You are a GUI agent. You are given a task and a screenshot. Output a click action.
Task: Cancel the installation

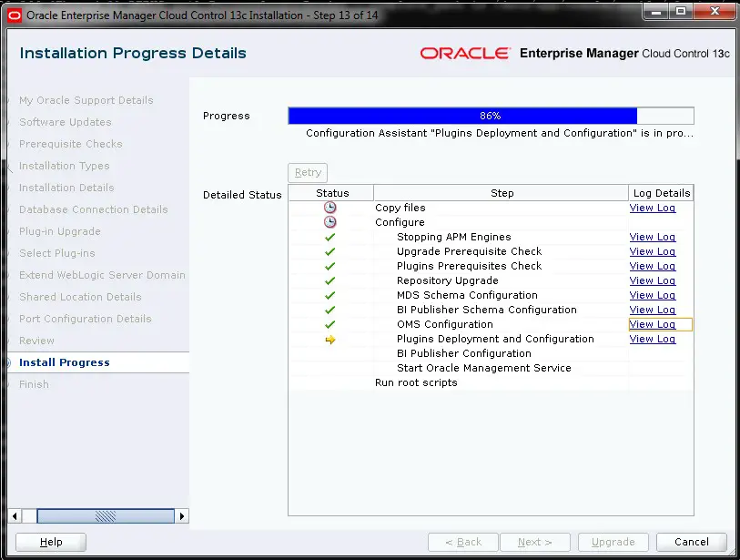[692, 542]
